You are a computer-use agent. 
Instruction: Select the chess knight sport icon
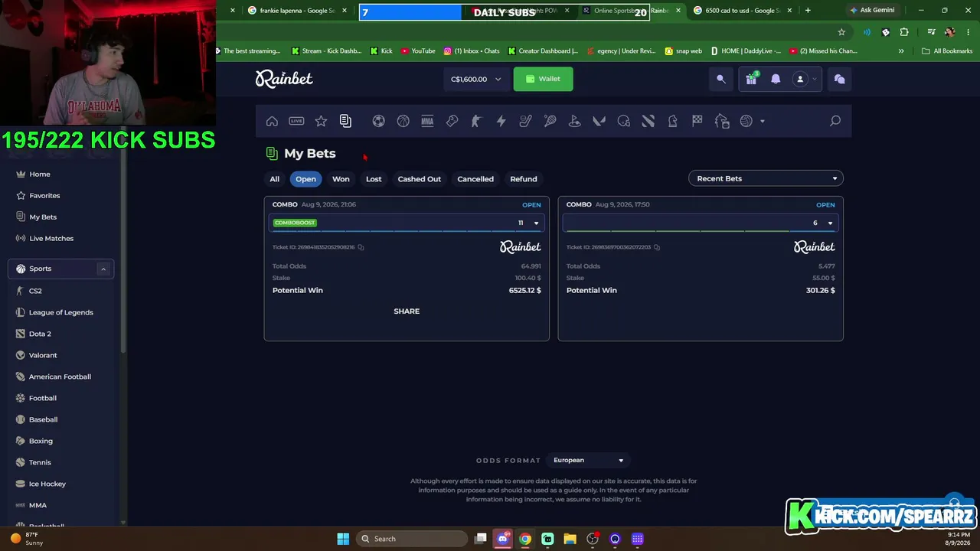(672, 121)
